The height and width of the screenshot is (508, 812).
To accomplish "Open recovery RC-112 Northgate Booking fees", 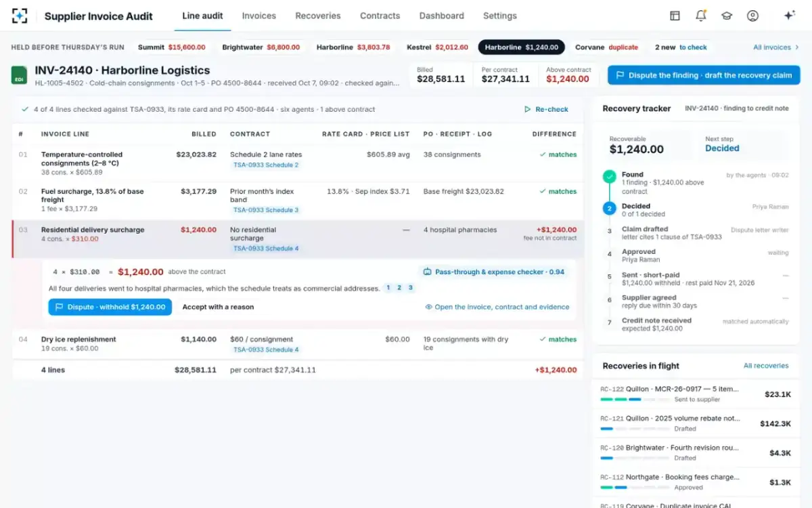I will [x=696, y=482].
